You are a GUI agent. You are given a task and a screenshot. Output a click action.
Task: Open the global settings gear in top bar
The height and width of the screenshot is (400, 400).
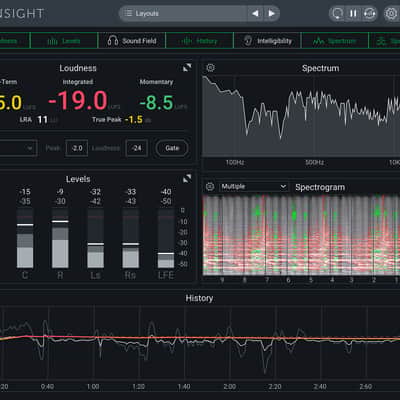391,14
